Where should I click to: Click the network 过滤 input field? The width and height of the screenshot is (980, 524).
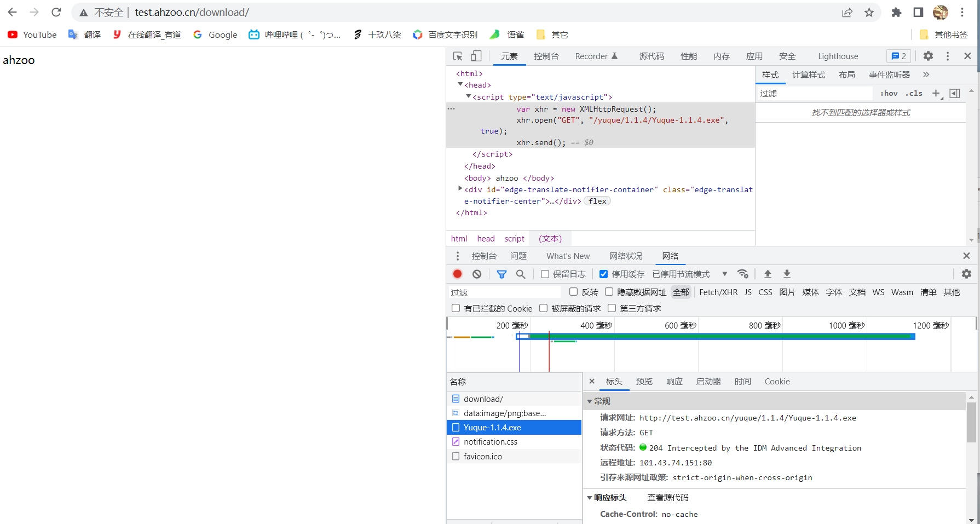[504, 292]
